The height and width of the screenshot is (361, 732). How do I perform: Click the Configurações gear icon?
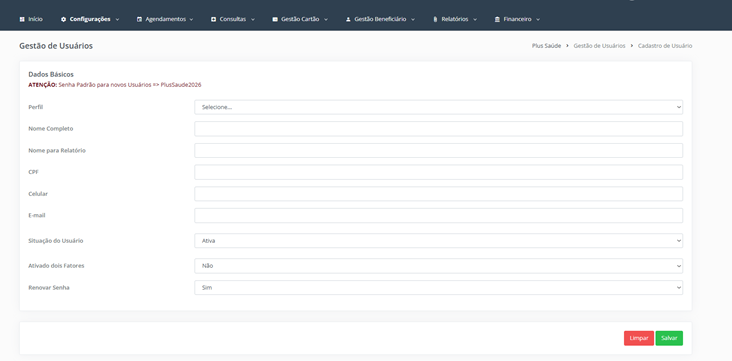point(63,20)
